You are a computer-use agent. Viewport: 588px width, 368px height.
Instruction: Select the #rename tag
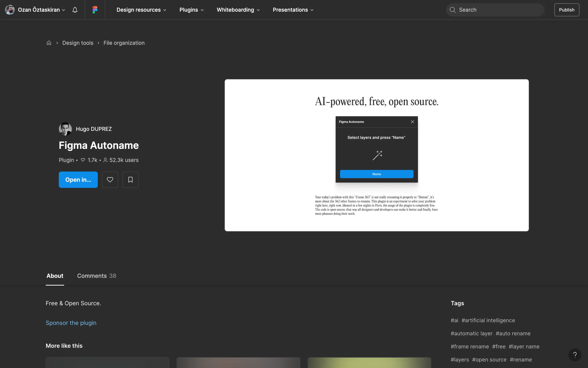pyautogui.click(x=521, y=360)
